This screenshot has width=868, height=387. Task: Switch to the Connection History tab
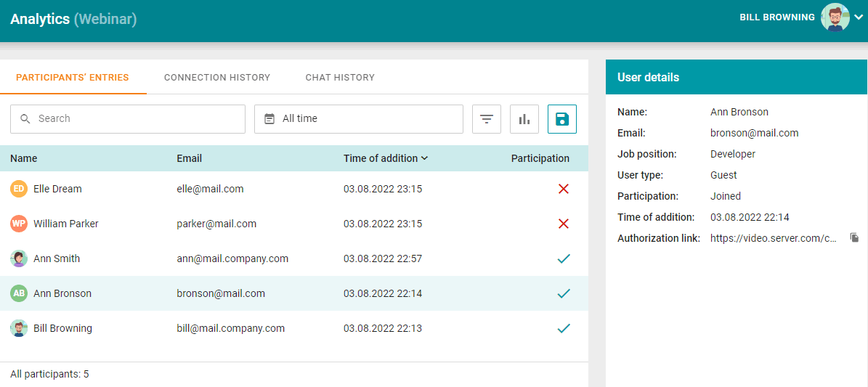coord(217,77)
